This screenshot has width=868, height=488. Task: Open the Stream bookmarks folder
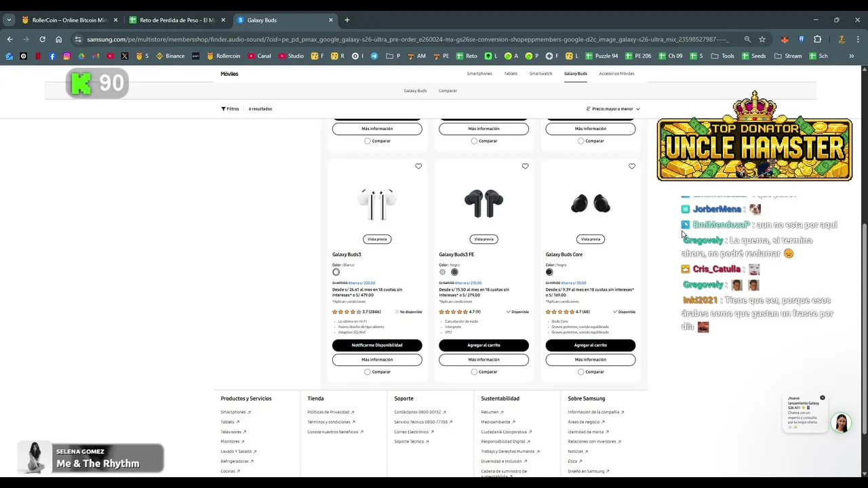pyautogui.click(x=789, y=56)
